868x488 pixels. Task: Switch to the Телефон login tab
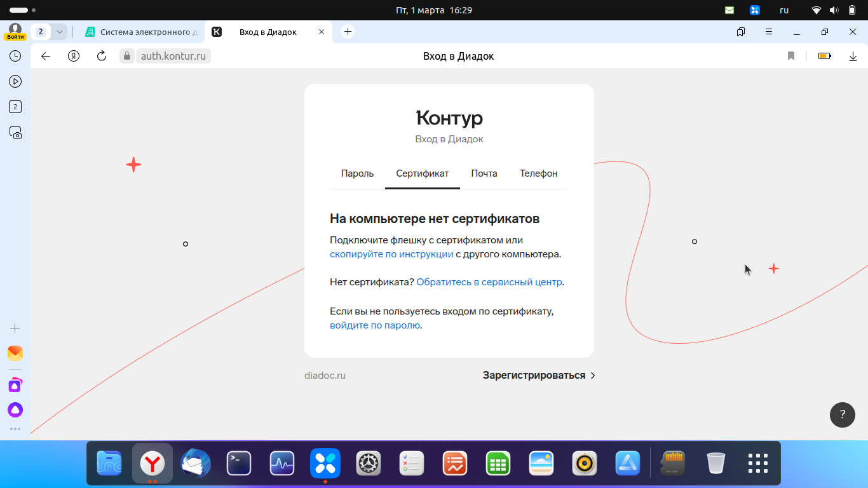pyautogui.click(x=538, y=173)
